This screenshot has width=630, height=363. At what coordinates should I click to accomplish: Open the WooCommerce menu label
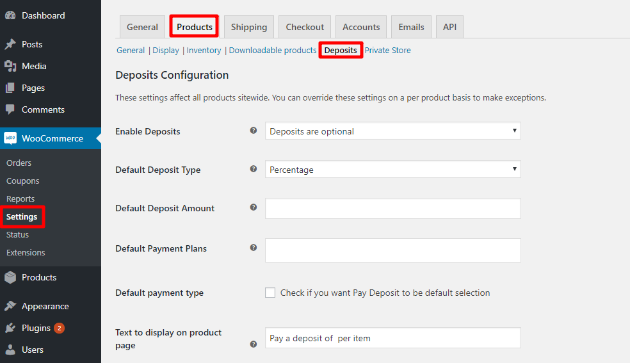(x=53, y=139)
